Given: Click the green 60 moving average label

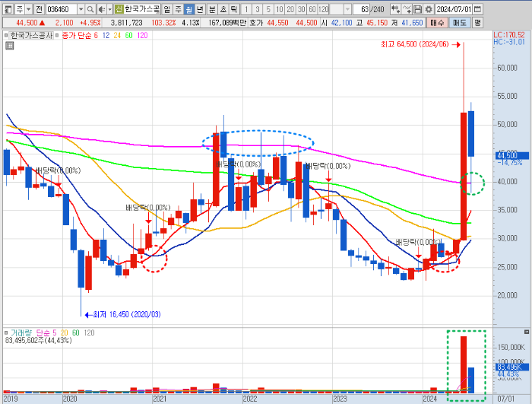Looking at the screenshot, I should click(129, 35).
